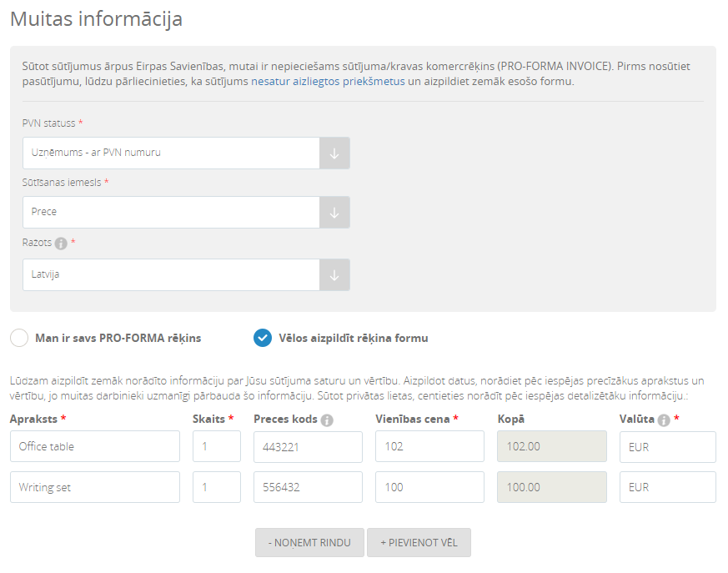Click the goods code field containing 556432
This screenshot has height=573, width=728.
[308, 487]
